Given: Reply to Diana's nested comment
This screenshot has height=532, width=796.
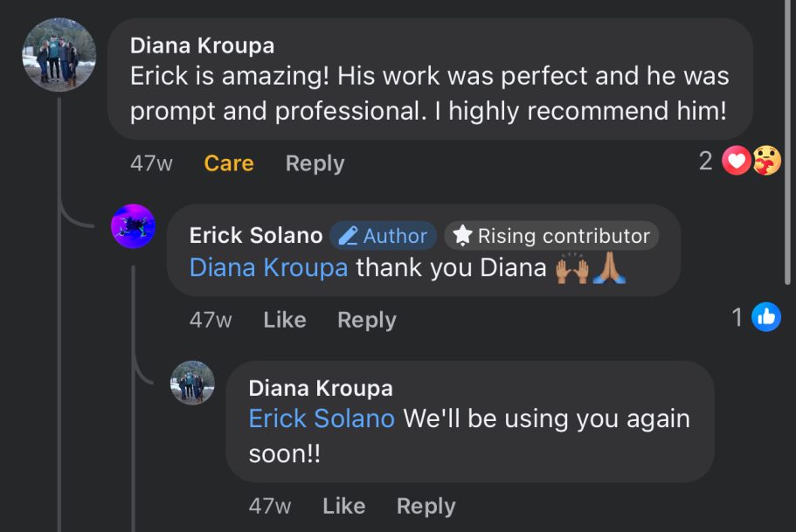Looking at the screenshot, I should pyautogui.click(x=426, y=506).
